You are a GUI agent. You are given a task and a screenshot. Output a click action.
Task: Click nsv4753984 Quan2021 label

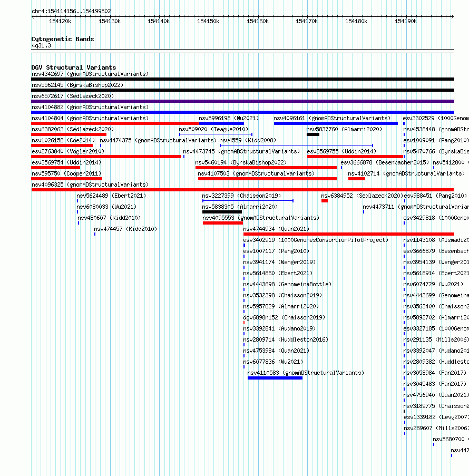coord(276,351)
